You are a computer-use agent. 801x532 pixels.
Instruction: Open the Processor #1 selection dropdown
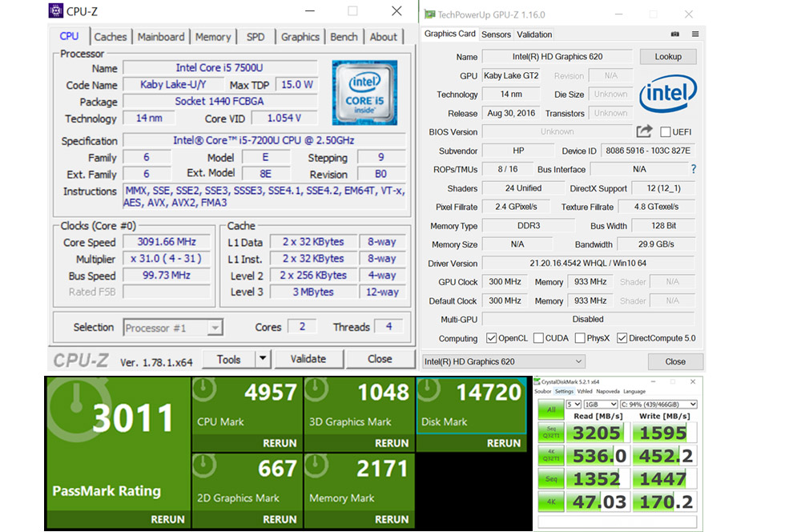[x=173, y=328]
